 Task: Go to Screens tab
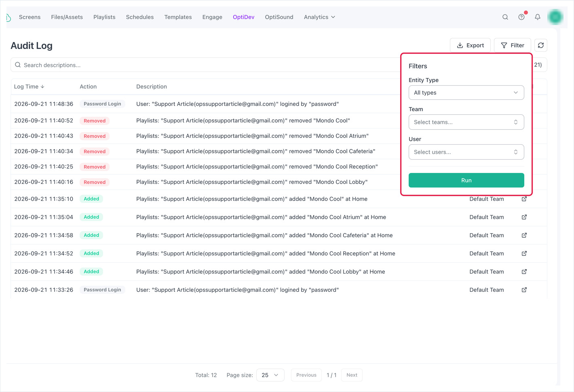pyautogui.click(x=30, y=17)
